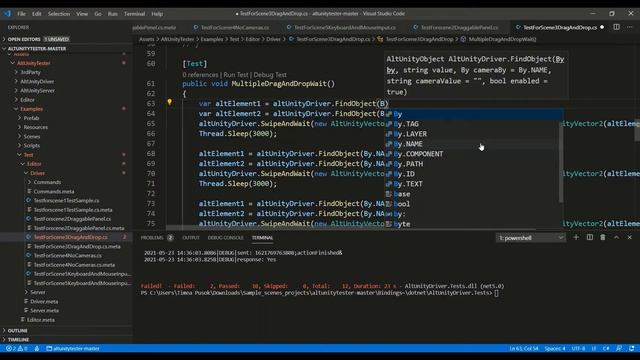Expand the Outline section
The height and width of the screenshot is (360, 640).
[x=18, y=331]
